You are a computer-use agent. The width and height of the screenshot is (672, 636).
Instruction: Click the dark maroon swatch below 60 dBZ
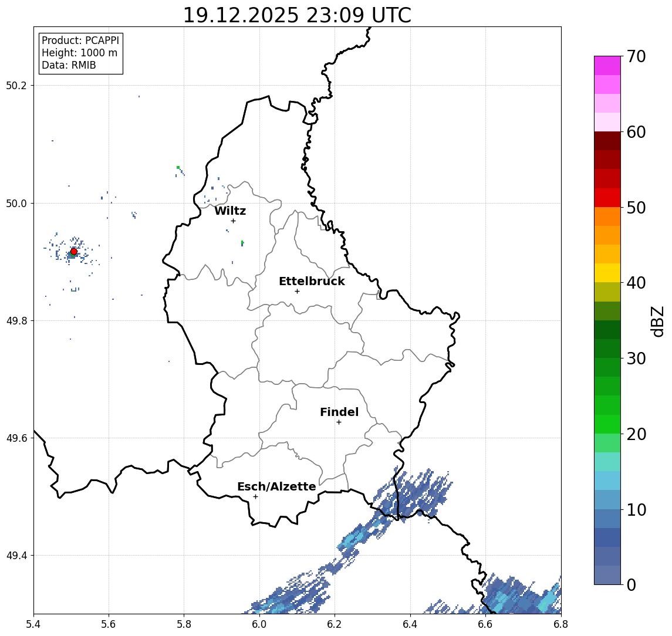click(x=607, y=141)
